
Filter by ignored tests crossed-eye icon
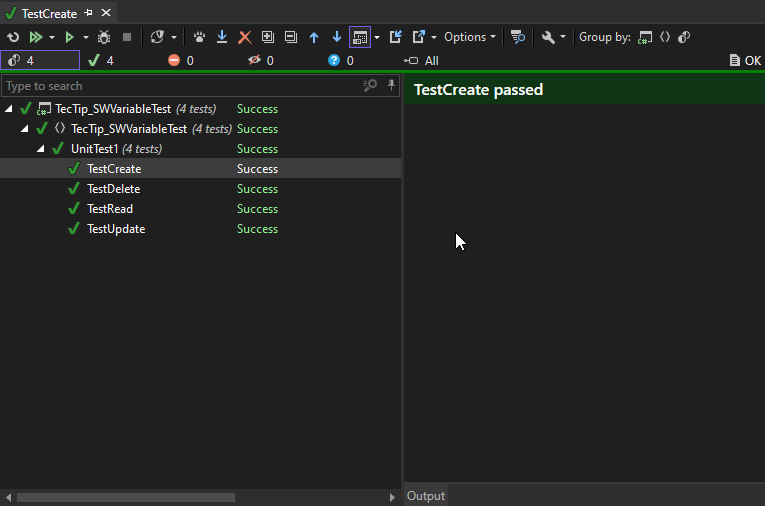tap(261, 61)
